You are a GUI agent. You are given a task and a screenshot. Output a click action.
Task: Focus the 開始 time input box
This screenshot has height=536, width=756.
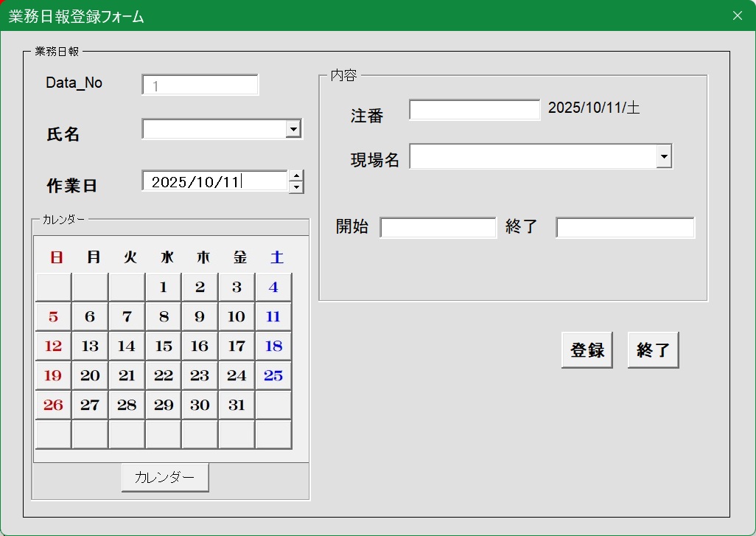(x=438, y=228)
